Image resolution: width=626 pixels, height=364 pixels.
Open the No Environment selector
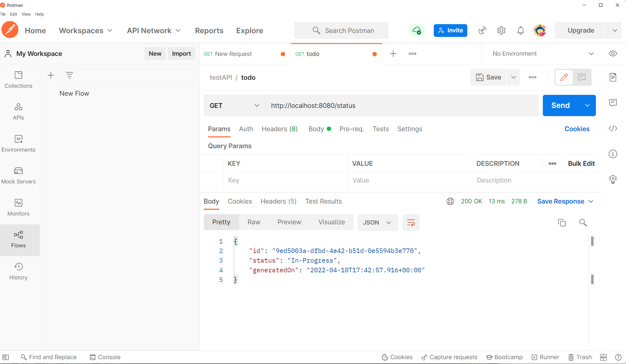pos(543,54)
